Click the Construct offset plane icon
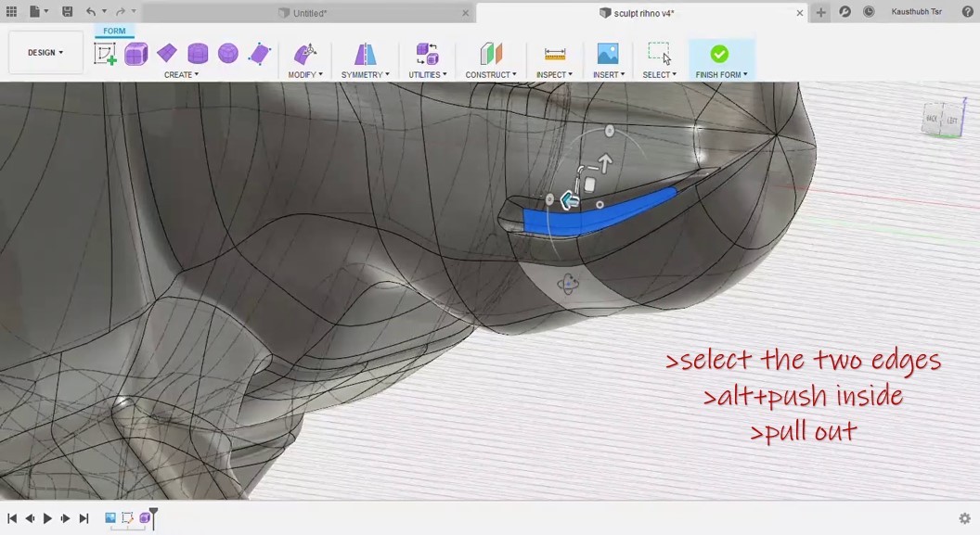 (x=491, y=54)
